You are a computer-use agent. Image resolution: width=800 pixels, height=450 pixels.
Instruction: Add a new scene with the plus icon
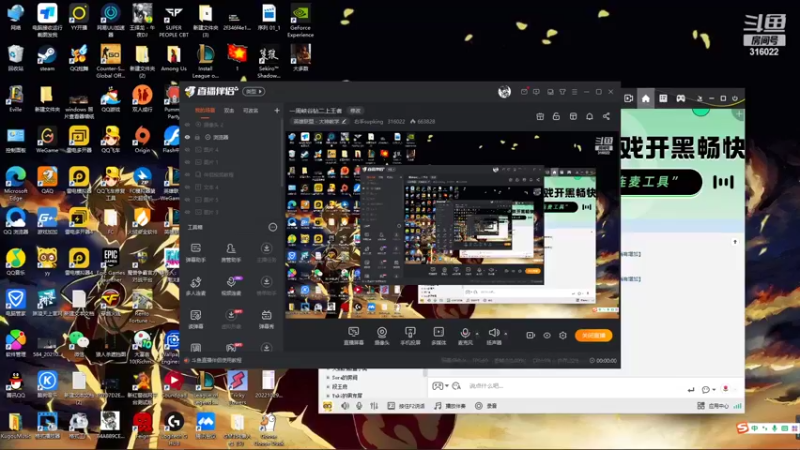[x=277, y=110]
